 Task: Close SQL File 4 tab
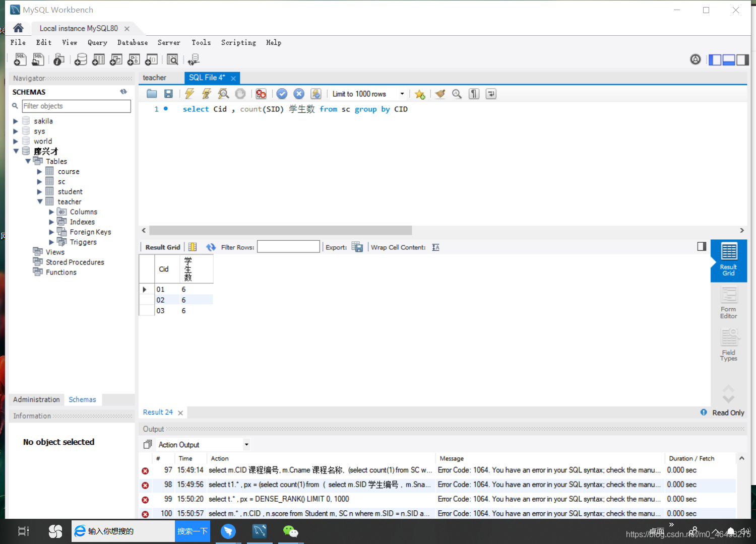coord(233,78)
